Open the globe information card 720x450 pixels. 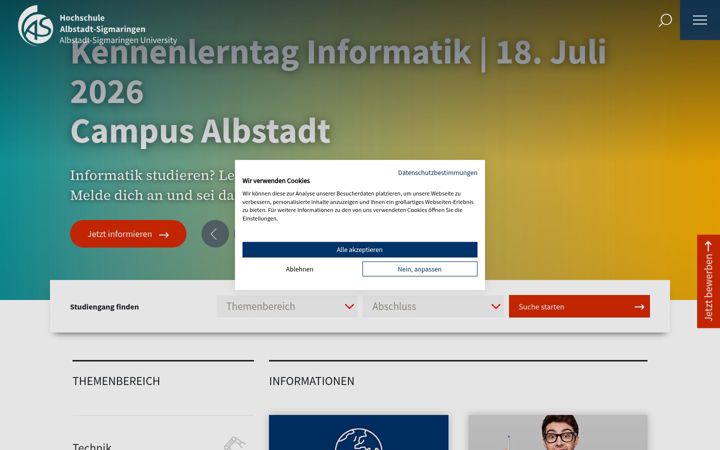tap(359, 433)
